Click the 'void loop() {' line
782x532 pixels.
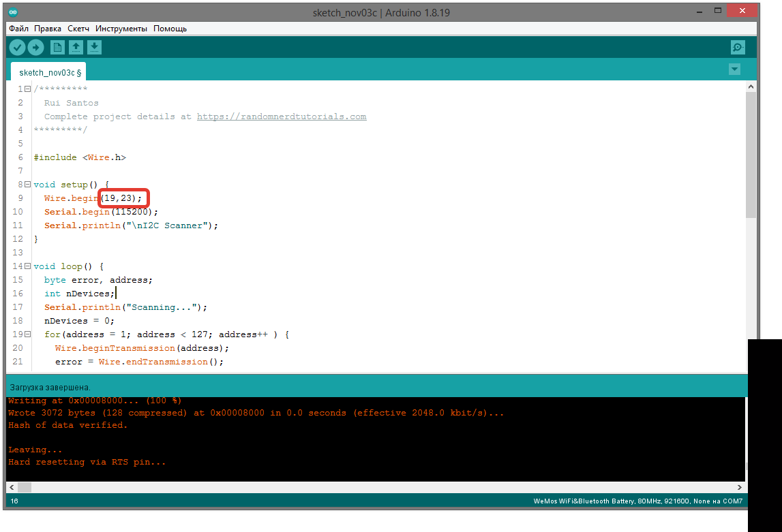coord(68,266)
